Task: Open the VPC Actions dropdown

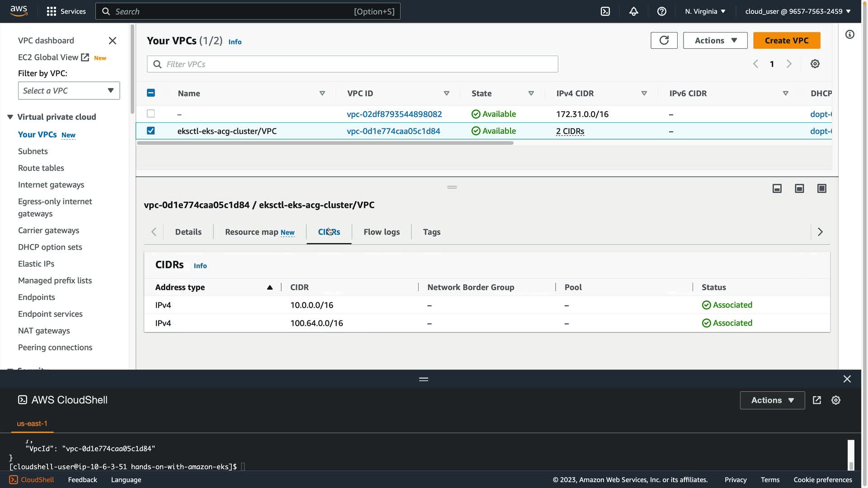Action: pos(715,40)
